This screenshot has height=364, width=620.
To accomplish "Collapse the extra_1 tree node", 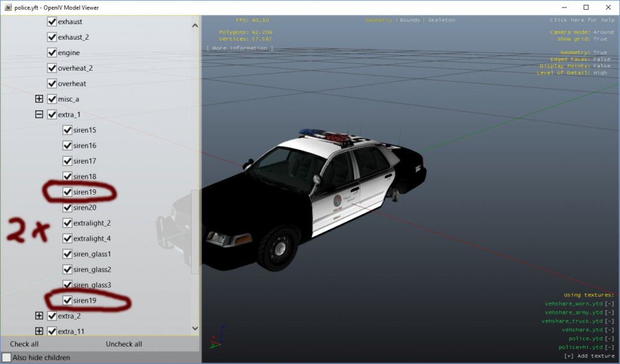I will click(38, 114).
